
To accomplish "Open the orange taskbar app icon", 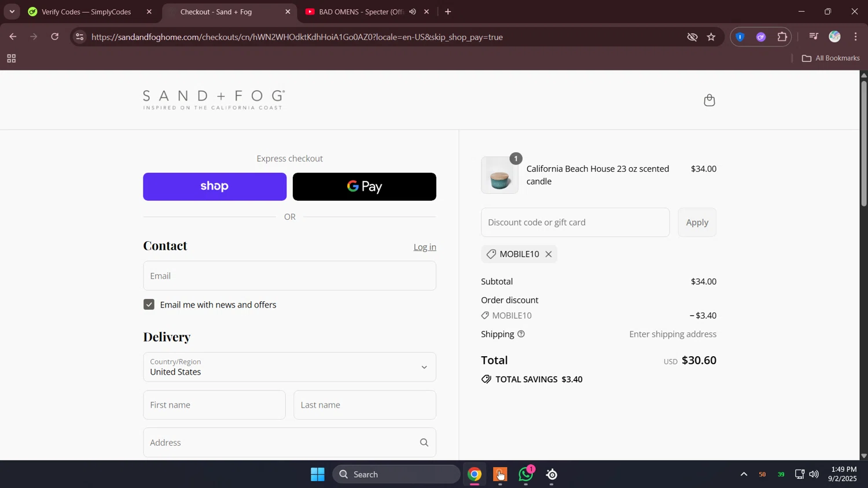I will pyautogui.click(x=500, y=475).
